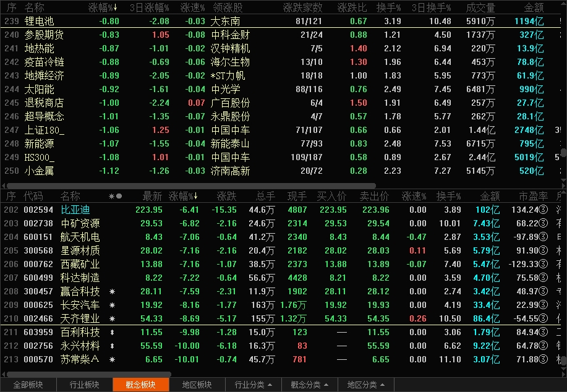
Task: Click the circled 3 icon in 航天机电 row
Action: coord(543,237)
